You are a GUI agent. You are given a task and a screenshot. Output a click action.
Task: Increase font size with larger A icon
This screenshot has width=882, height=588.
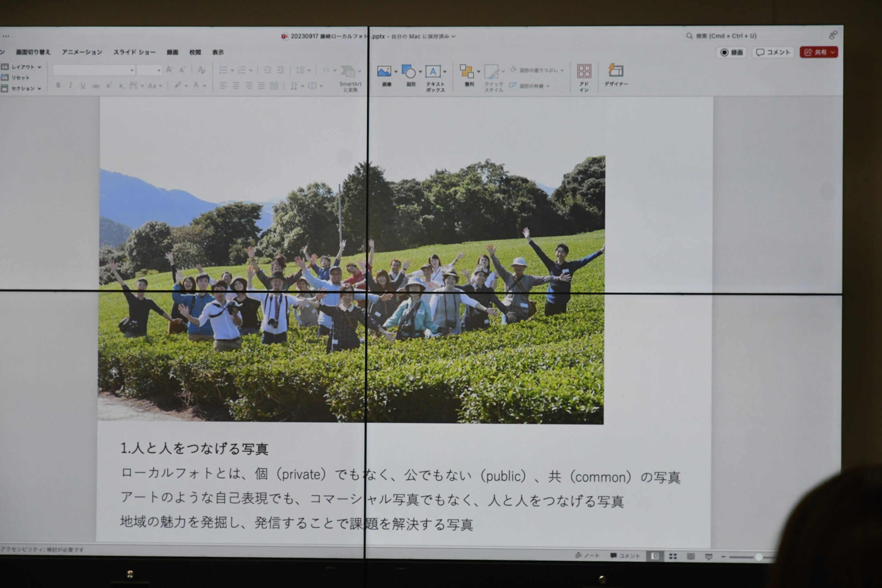(170, 70)
